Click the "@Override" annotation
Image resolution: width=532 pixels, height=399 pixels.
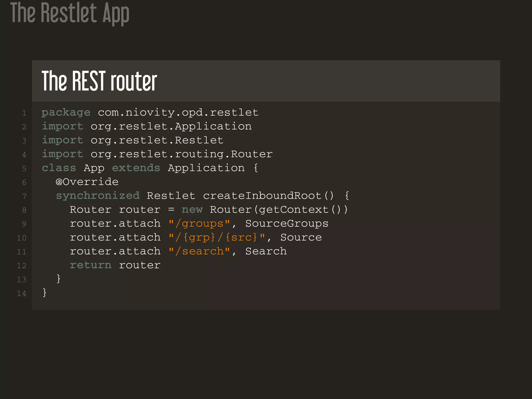[87, 182]
